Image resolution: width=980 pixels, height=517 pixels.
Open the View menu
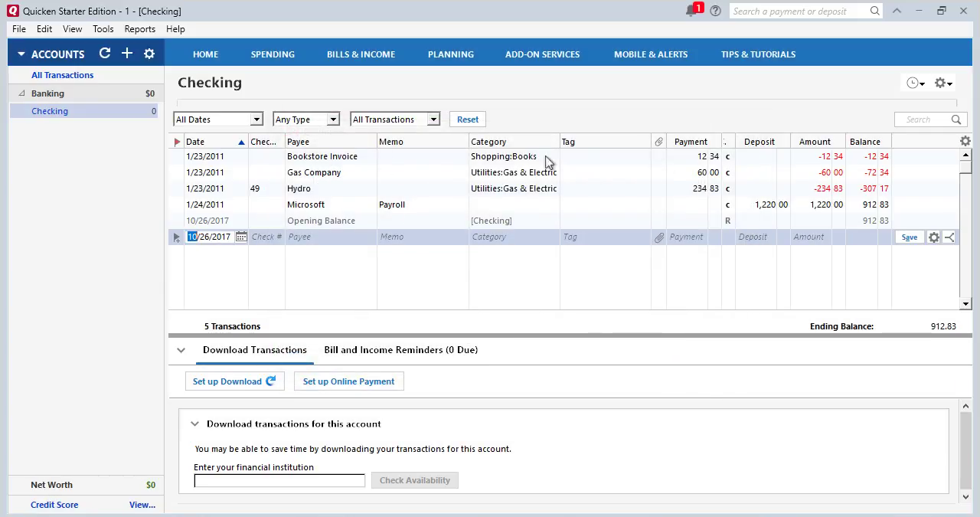73,29
